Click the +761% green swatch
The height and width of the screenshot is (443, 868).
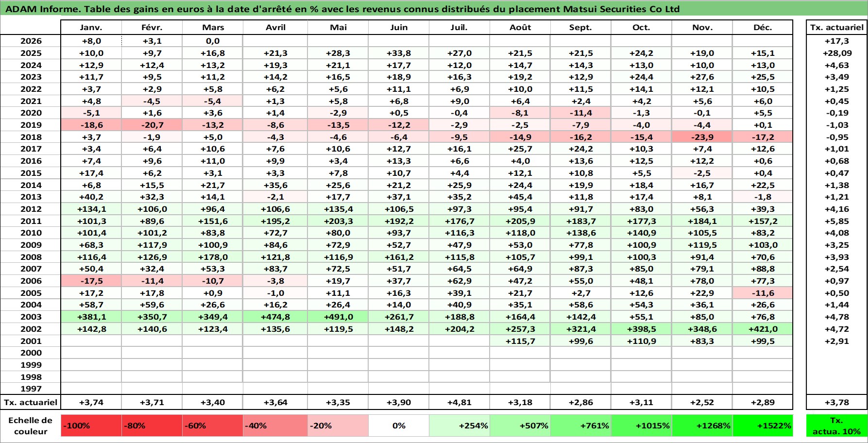click(x=580, y=426)
